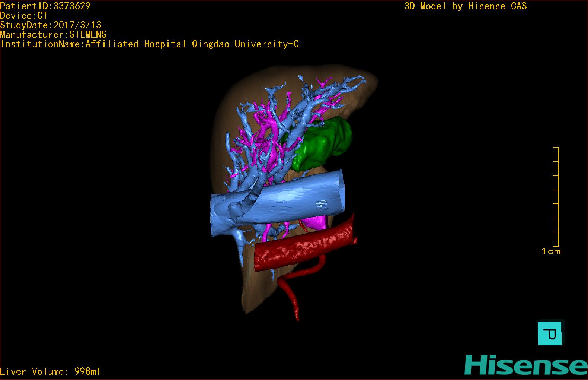Click the Device:CT label

tap(24, 16)
